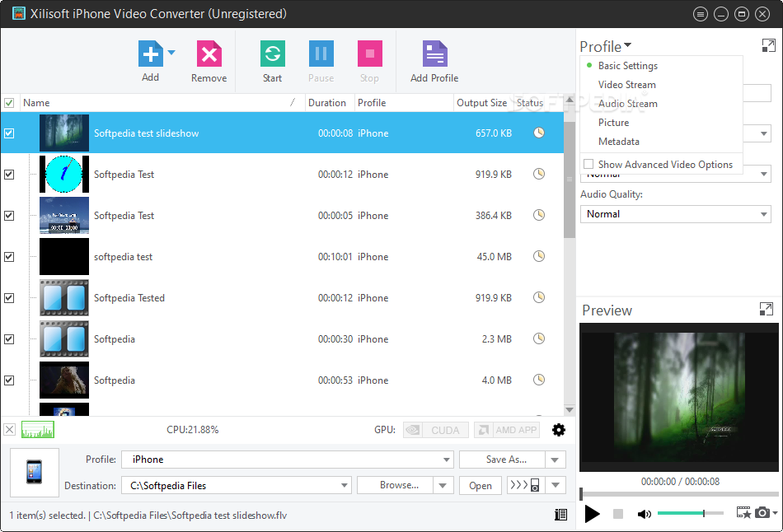This screenshot has width=783, height=532.
Task: Open the Browse dropdown arrow
Action: tap(443, 485)
